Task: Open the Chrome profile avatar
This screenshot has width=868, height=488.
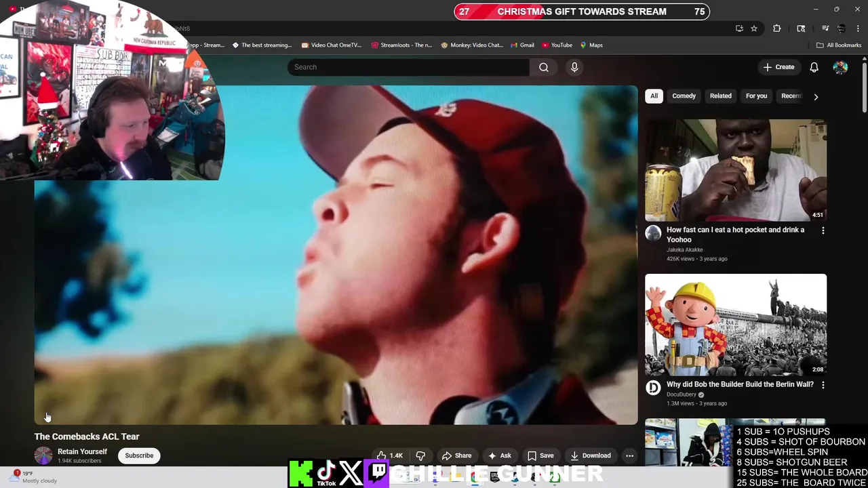Action: 842,28
